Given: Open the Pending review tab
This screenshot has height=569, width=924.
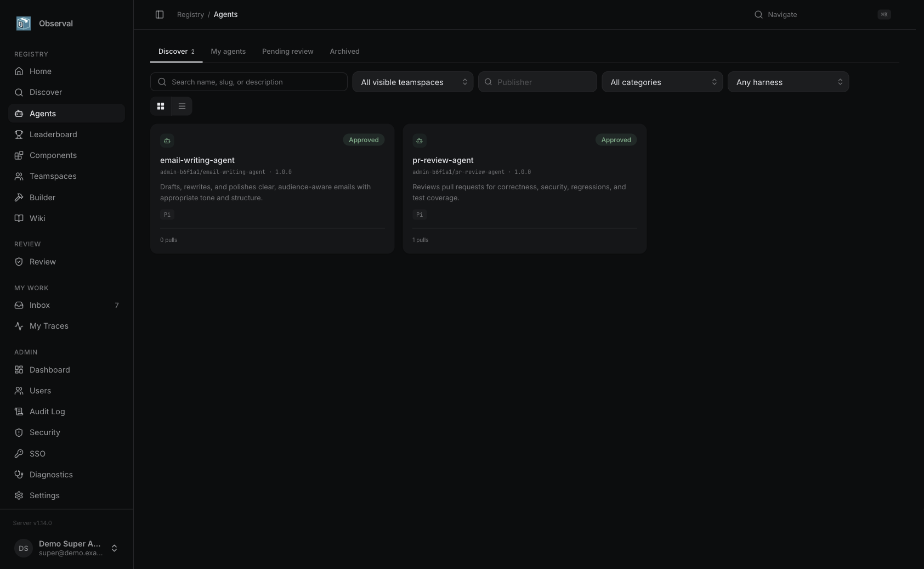Looking at the screenshot, I should pos(288,51).
